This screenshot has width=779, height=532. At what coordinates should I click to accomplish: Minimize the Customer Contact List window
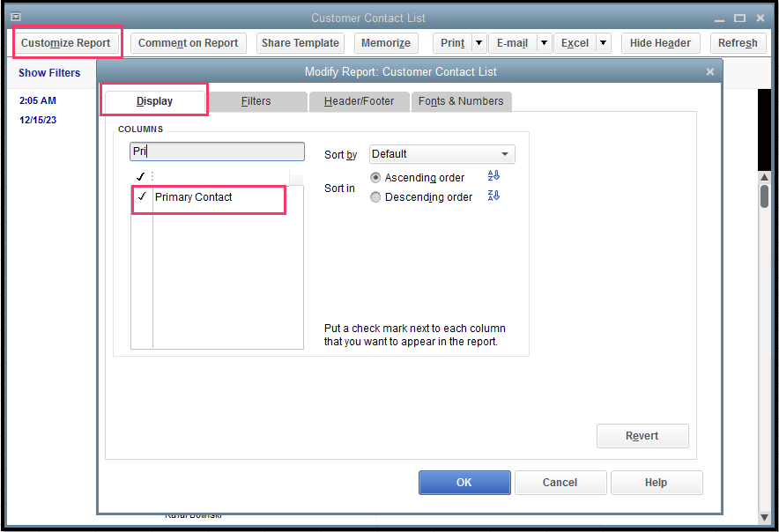[719, 18]
